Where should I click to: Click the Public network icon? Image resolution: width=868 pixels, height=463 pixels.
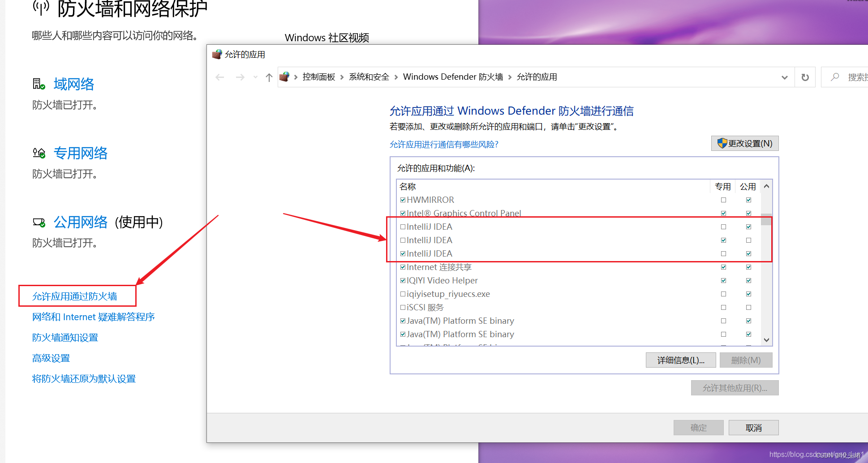point(39,222)
